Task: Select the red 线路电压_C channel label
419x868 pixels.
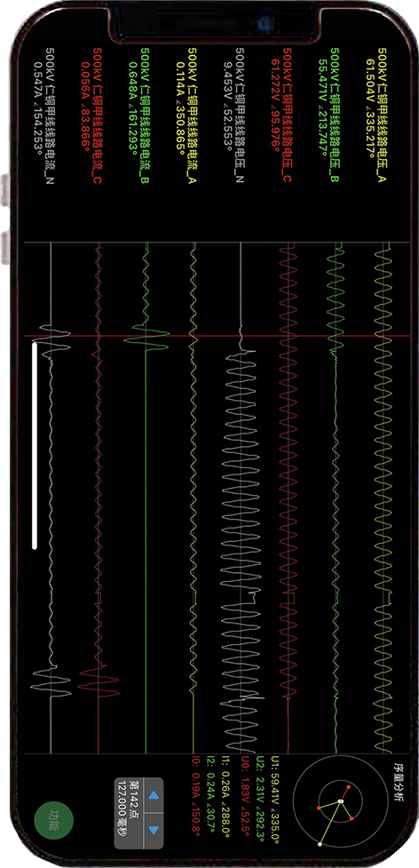Action: point(288,115)
